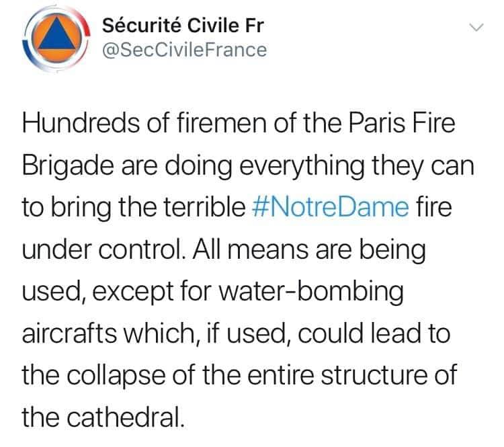Expand the tweet options chevron
Screen dimensions: 504x447
click(x=476, y=28)
